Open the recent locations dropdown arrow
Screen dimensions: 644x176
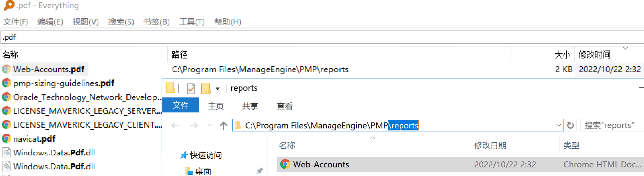click(210, 126)
